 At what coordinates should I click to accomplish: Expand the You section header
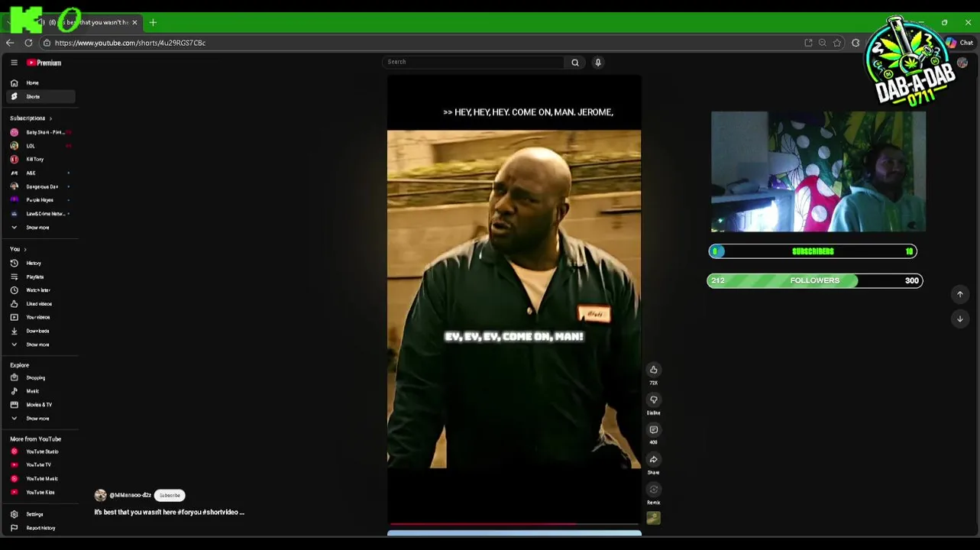[x=18, y=249]
